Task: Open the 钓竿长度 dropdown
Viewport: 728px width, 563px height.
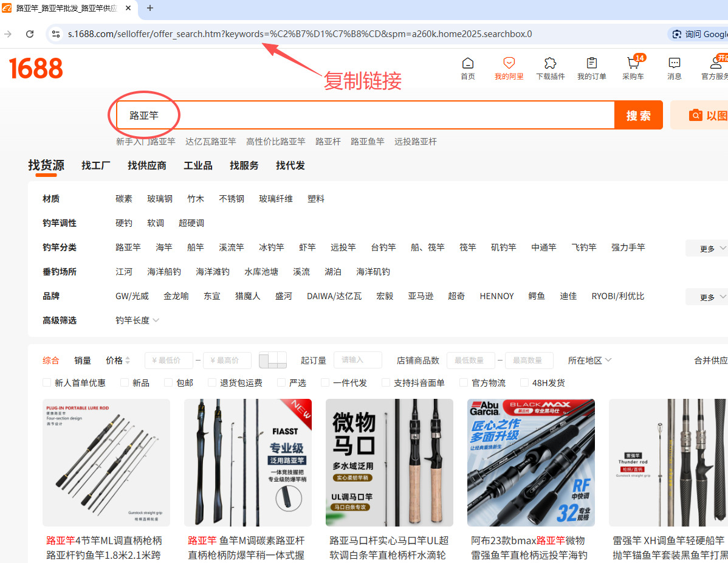Action: click(137, 320)
